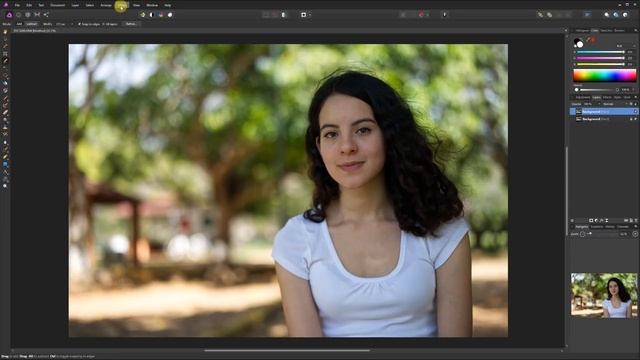Screen dimensions: 640x360
Task: Add a new pixel layer
Action: click(x=631, y=220)
